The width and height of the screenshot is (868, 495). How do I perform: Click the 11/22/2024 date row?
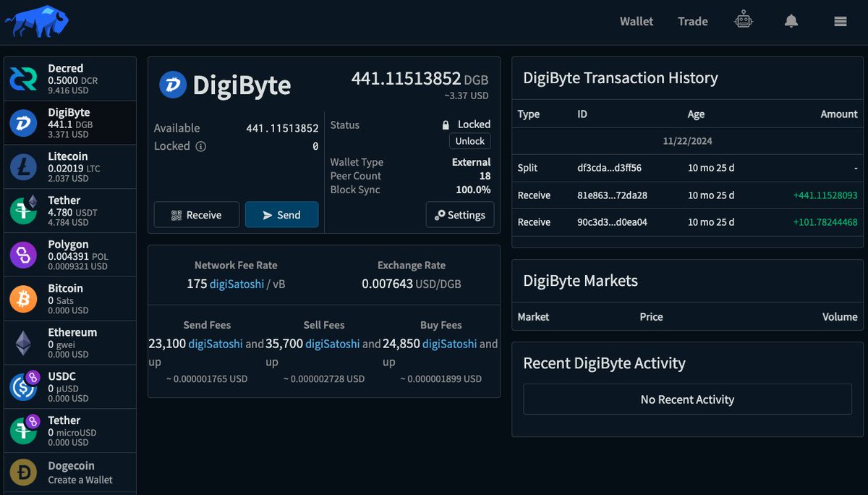coord(687,142)
